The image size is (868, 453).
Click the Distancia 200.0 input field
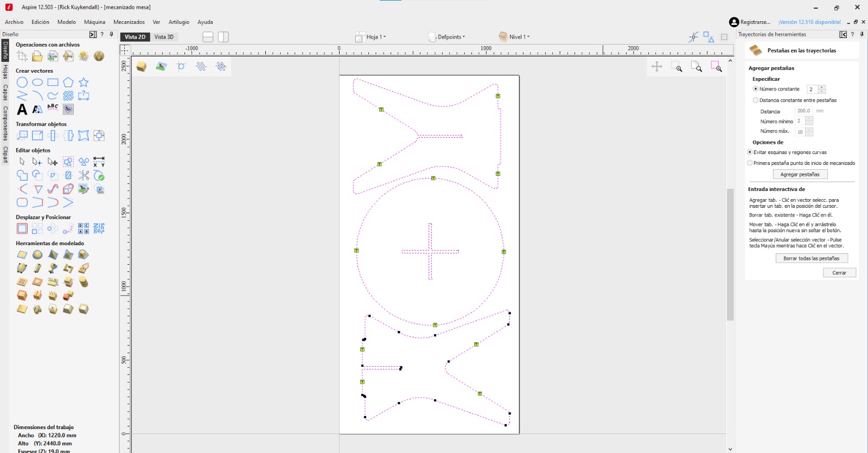click(804, 111)
